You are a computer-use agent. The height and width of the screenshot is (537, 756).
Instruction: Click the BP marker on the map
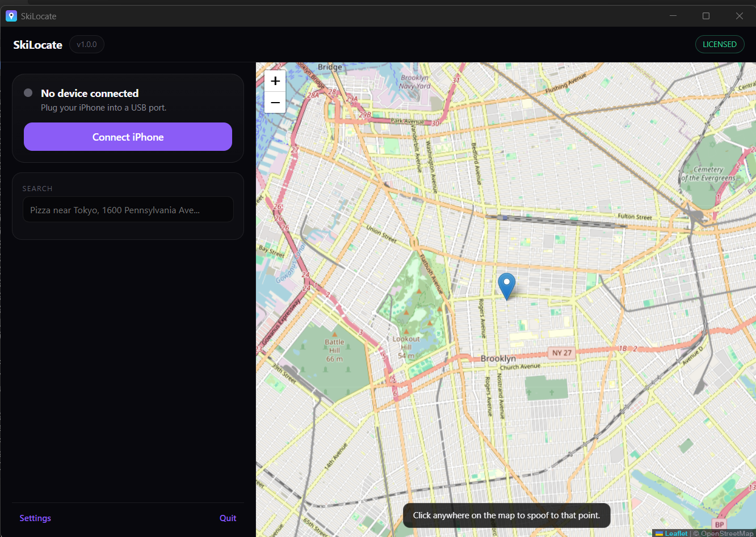coord(720,525)
